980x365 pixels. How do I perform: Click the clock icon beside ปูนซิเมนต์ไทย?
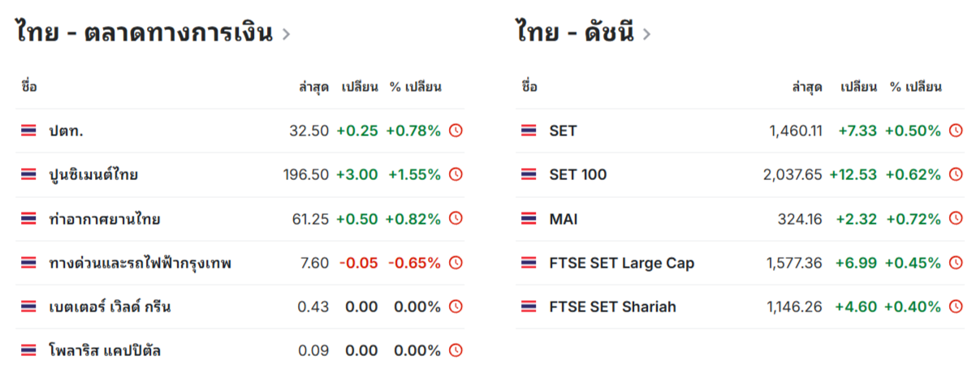pos(455,174)
